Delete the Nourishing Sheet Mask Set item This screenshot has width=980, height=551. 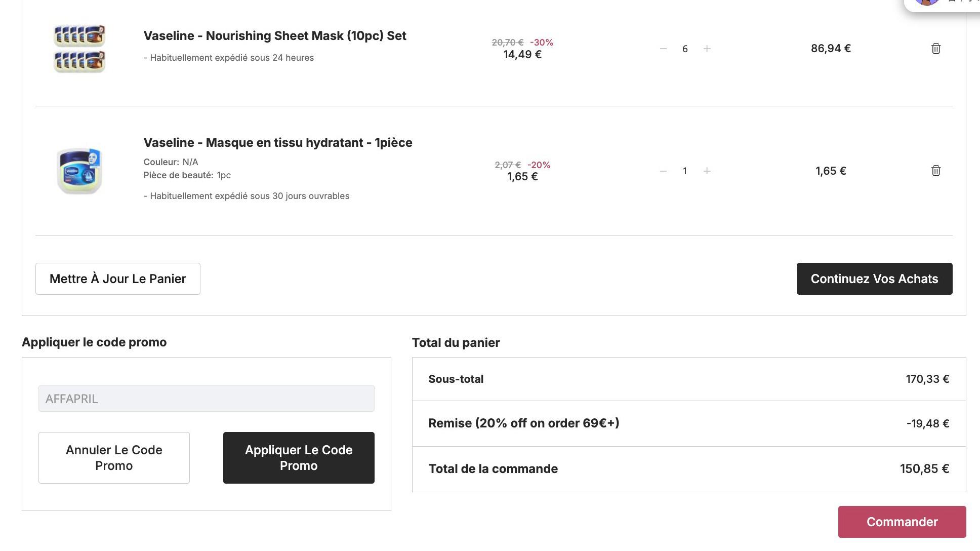(935, 49)
